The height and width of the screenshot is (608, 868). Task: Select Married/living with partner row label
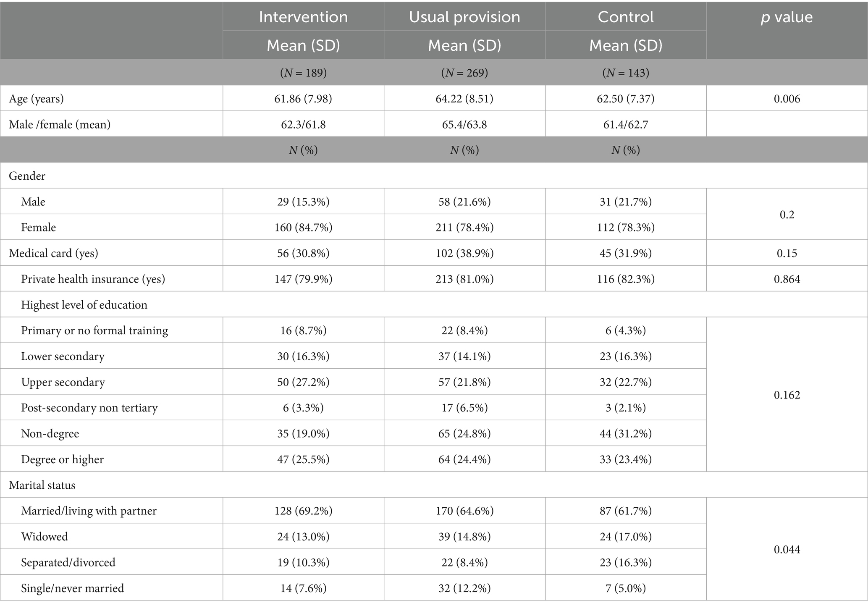tap(89, 511)
